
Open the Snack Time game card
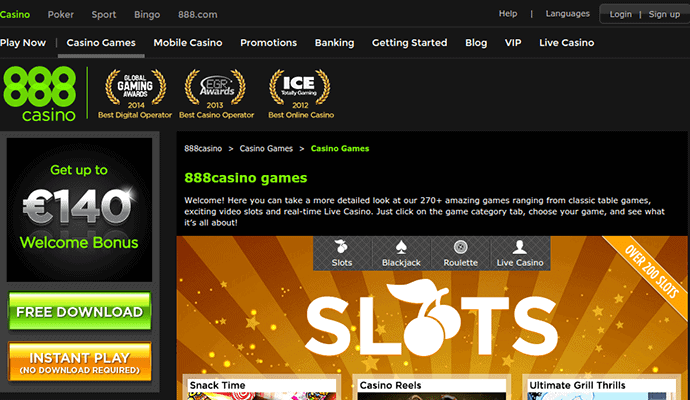(262, 388)
